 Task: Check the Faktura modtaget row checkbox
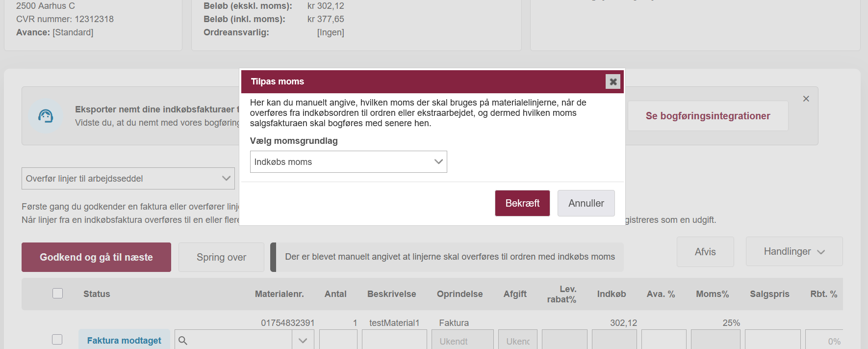click(x=57, y=340)
